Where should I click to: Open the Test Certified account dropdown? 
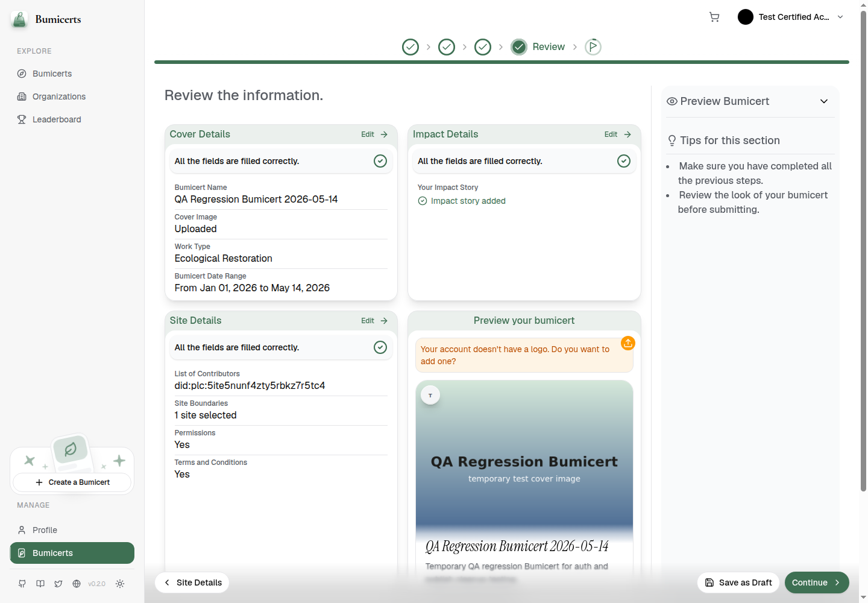click(790, 17)
